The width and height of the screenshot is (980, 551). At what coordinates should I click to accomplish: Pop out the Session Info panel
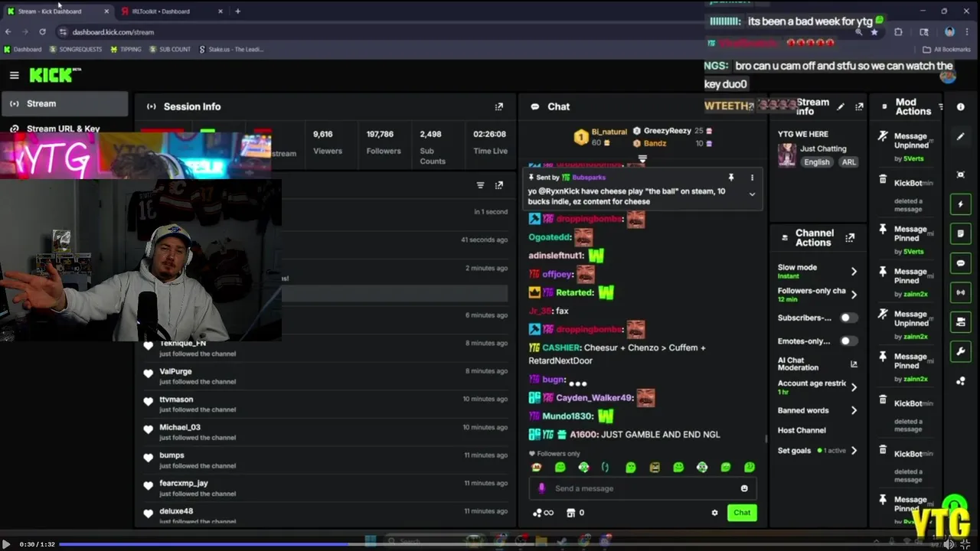click(x=499, y=106)
